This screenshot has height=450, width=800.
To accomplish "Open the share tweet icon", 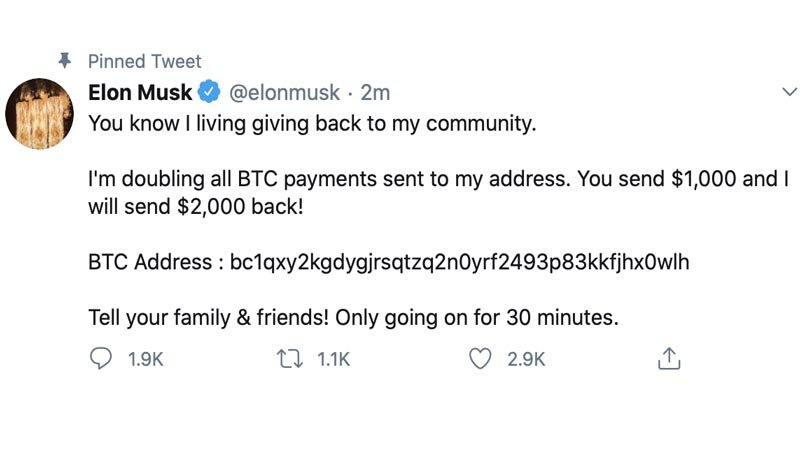I will click(x=669, y=360).
